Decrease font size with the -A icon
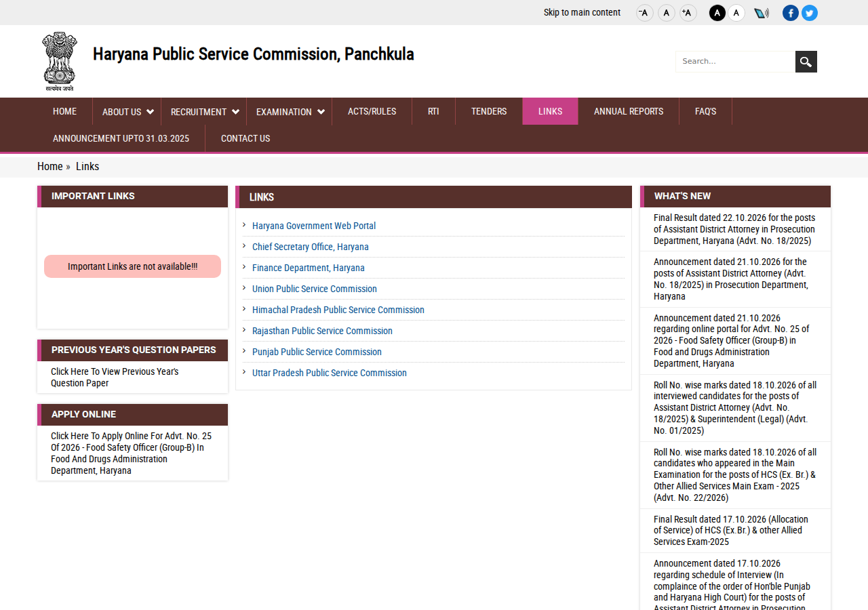The width and height of the screenshot is (868, 610). click(x=645, y=13)
